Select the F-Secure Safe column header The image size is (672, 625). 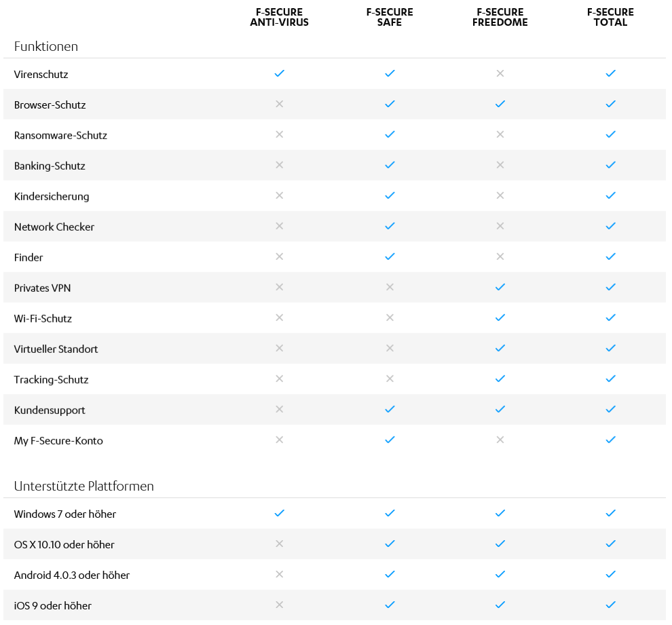click(390, 17)
